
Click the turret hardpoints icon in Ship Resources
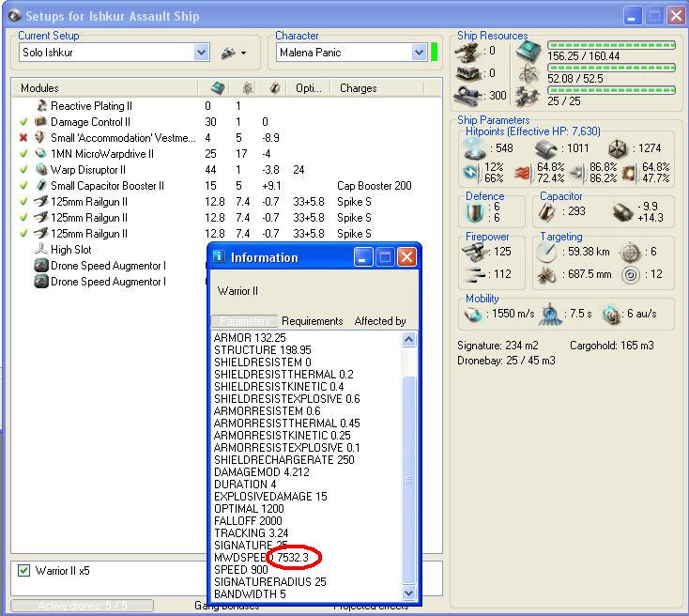tap(467, 52)
